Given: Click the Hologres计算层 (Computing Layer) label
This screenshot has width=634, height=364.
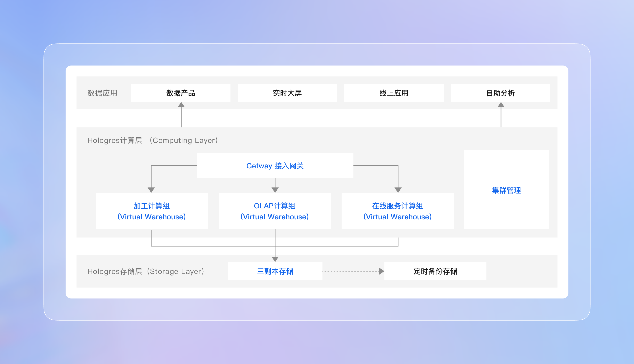Looking at the screenshot, I should 153,140.
